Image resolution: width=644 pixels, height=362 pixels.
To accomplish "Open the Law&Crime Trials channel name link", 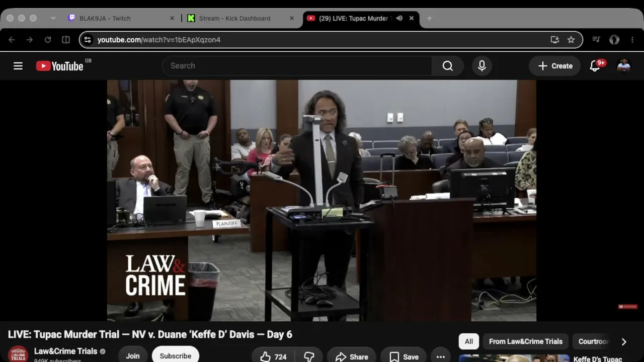I will click(x=65, y=351).
